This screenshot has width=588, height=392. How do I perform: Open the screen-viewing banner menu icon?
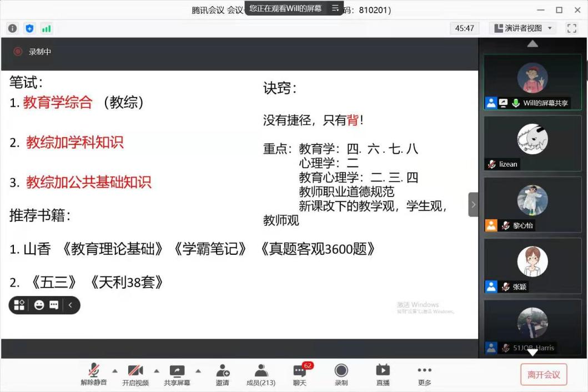(x=335, y=8)
